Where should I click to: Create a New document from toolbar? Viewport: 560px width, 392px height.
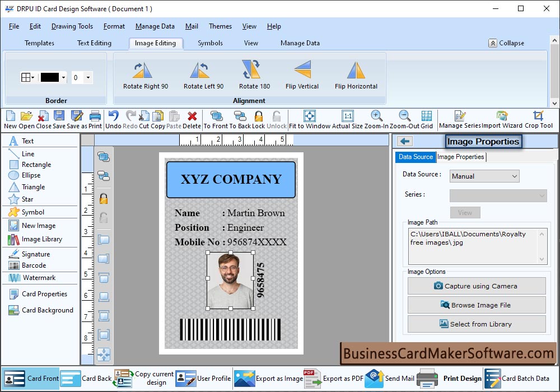click(10, 120)
